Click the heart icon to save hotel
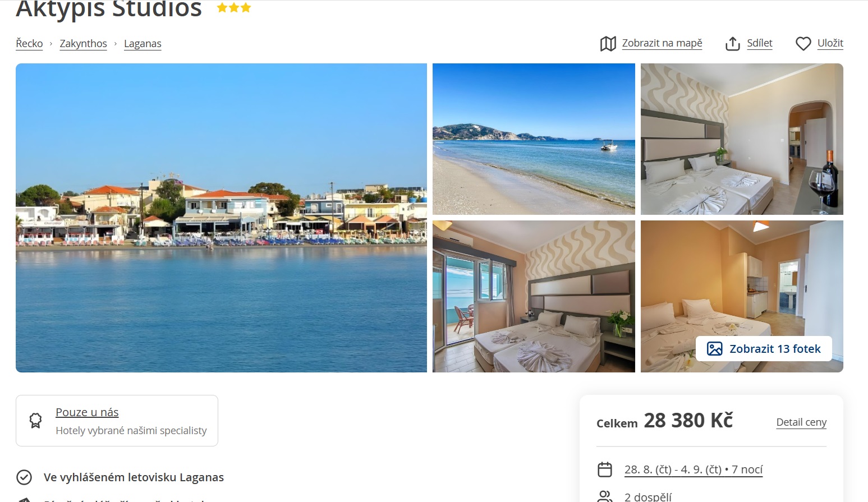This screenshot has height=502, width=868. click(803, 44)
